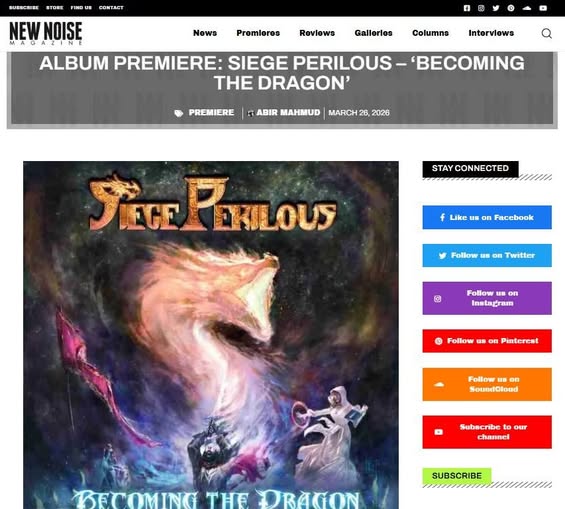The image size is (565, 509).
Task: Go to the Reviews section
Action: (317, 33)
